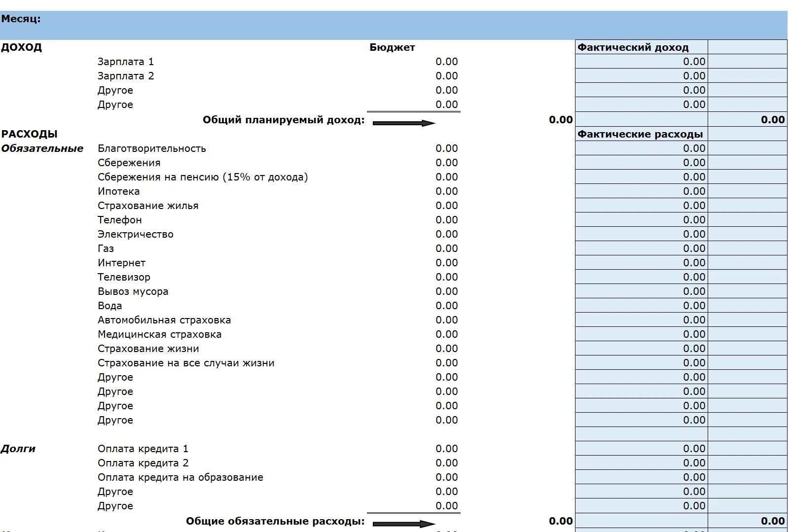Click the Долги category label
Viewport: 791px width, 532px height.
coord(18,449)
